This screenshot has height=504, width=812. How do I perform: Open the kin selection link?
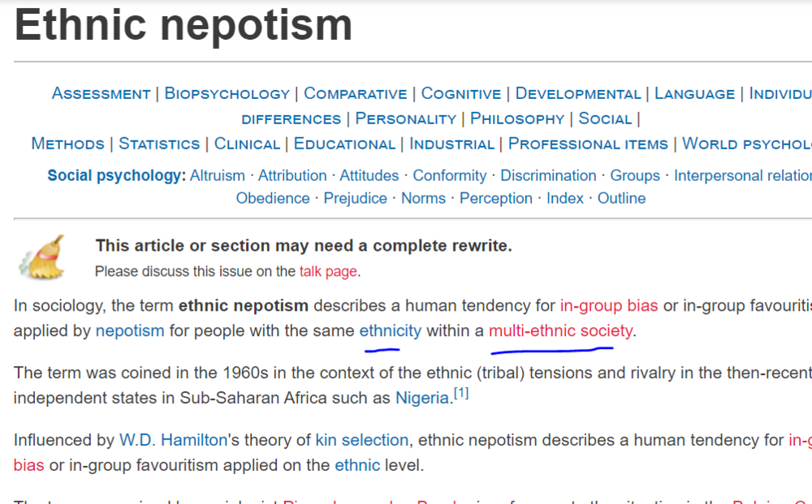coord(361,441)
